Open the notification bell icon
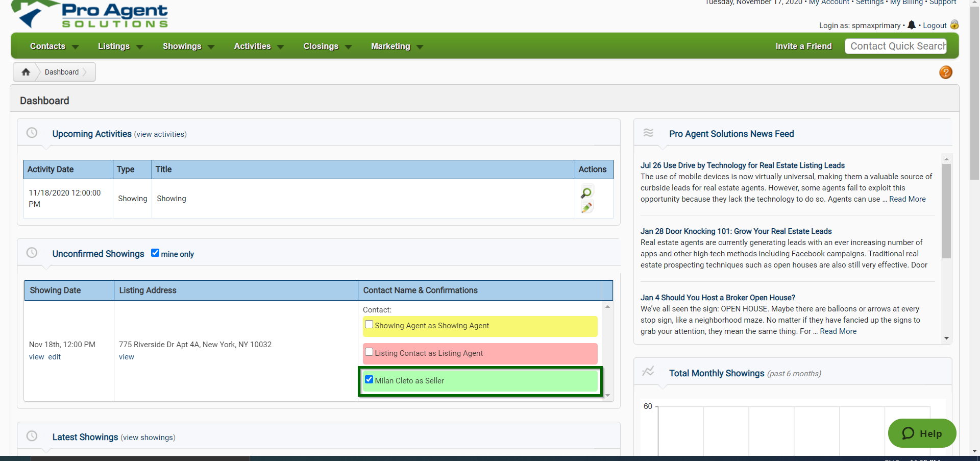 [x=912, y=25]
